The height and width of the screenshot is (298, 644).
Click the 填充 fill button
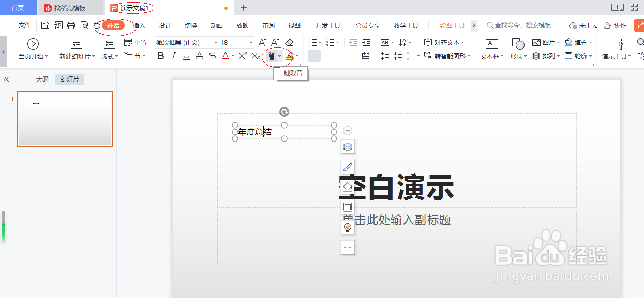pos(578,42)
